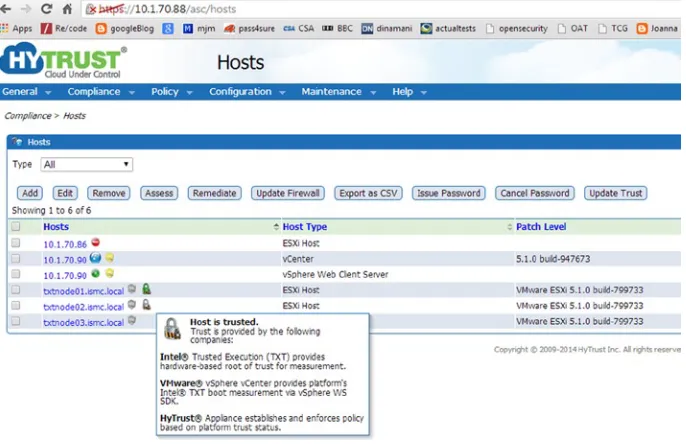Click the red stop icon beside 10.1.70.86

point(95,242)
